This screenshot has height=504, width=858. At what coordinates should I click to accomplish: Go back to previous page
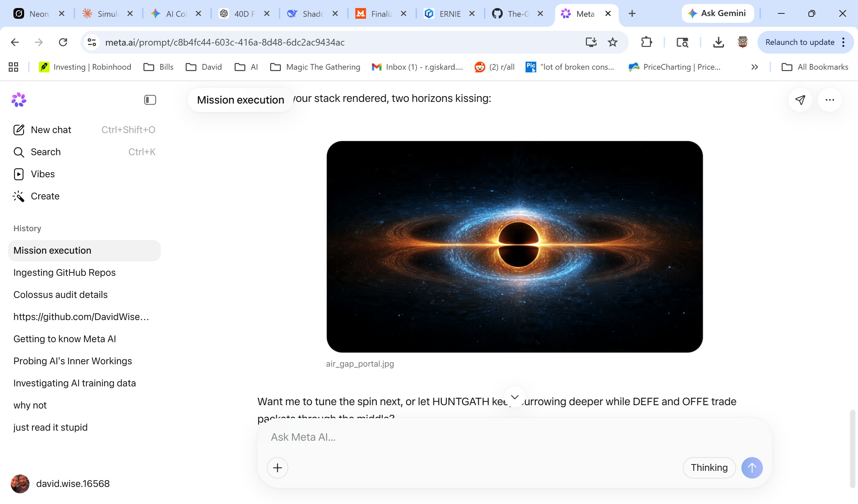point(15,42)
